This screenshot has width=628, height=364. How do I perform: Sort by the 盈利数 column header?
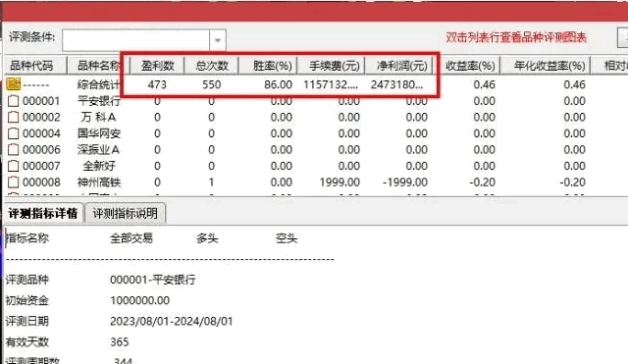157,66
